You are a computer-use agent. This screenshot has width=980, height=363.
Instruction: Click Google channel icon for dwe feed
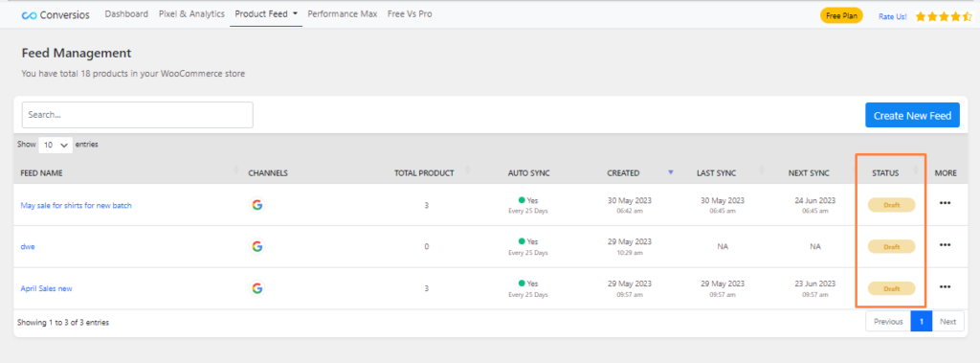[x=256, y=246]
